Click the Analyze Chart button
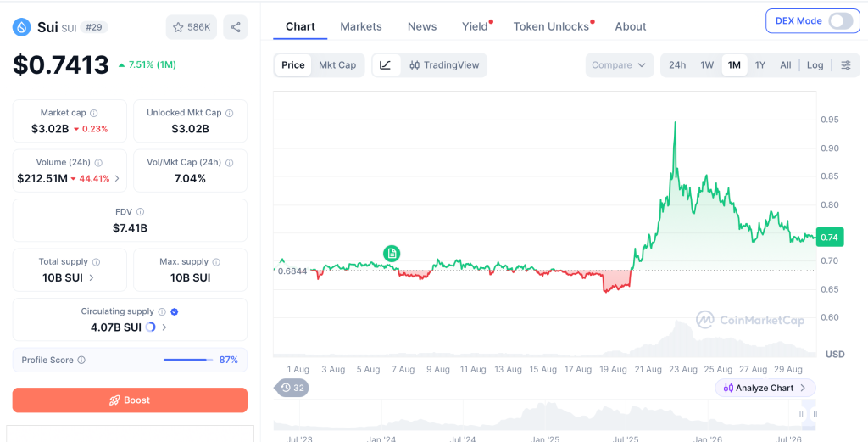The height and width of the screenshot is (442, 868). pyautogui.click(x=765, y=388)
